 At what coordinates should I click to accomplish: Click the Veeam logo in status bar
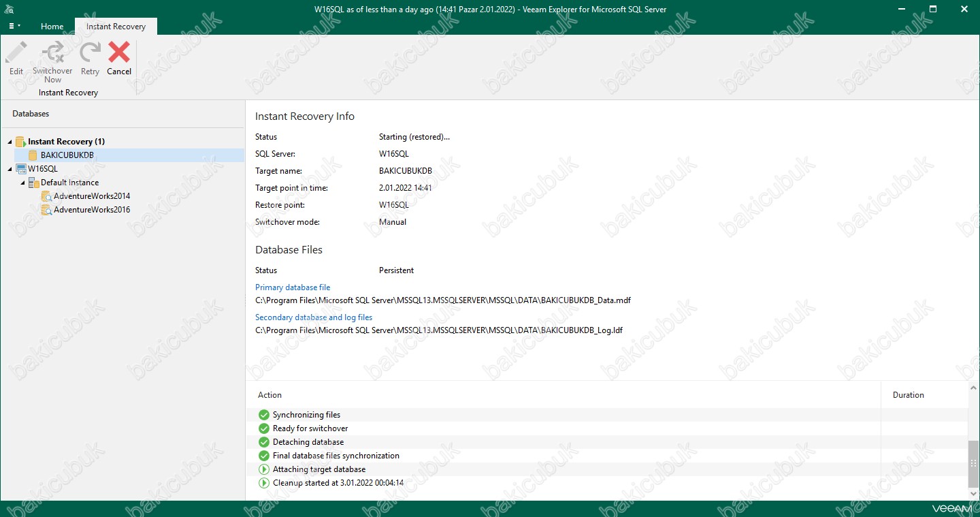click(x=951, y=508)
